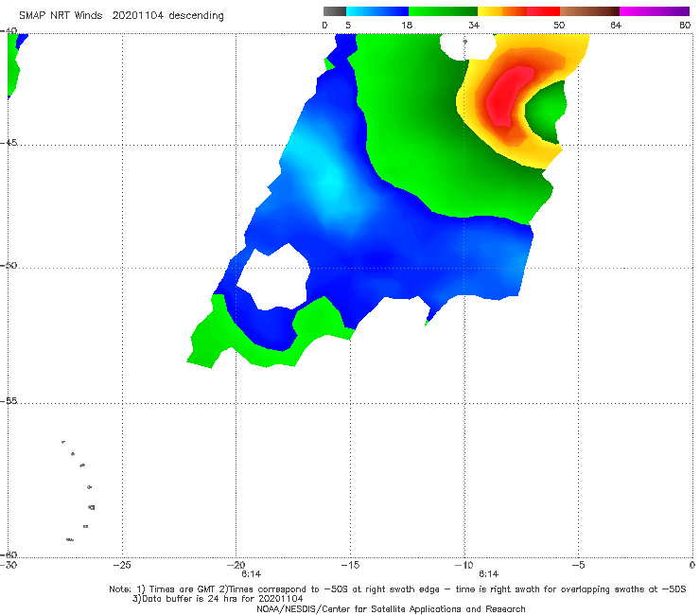Click the longitude axis label "-25"
This screenshot has width=700, height=615.
122,565
